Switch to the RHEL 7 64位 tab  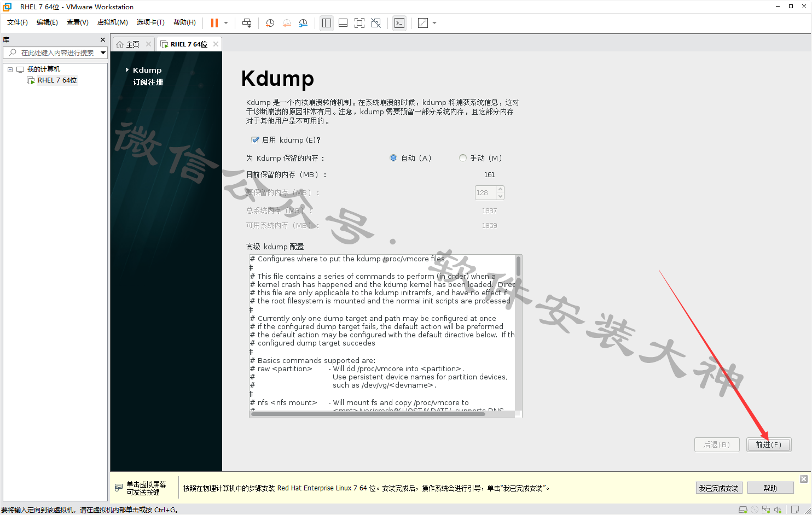188,44
